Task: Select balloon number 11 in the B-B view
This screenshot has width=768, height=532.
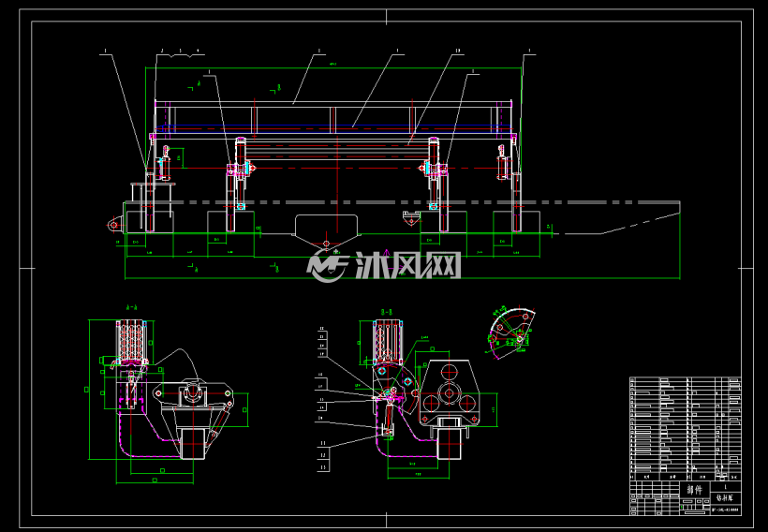Action: [x=323, y=443]
